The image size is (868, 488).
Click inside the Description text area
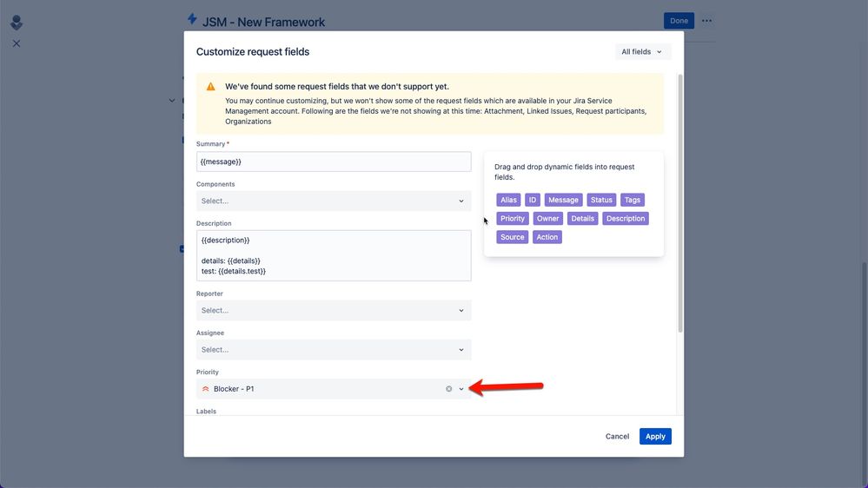click(334, 255)
